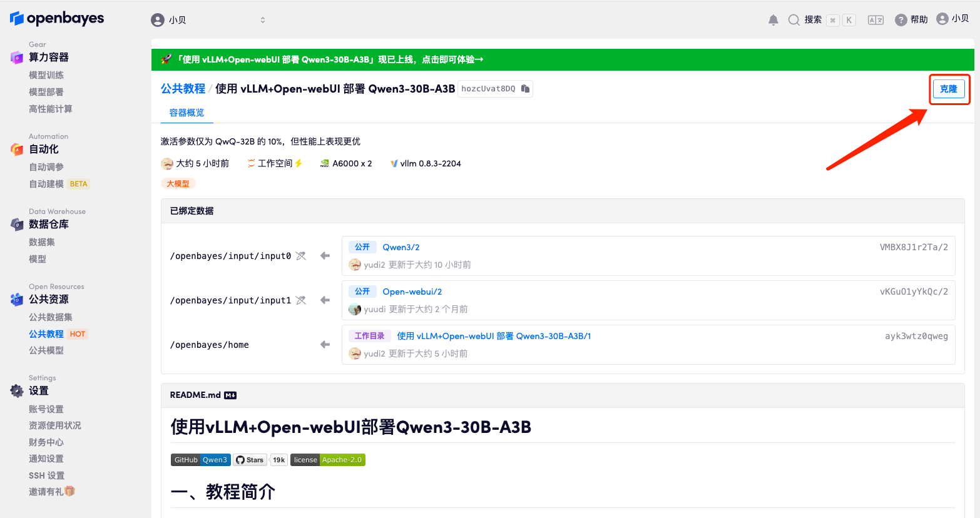Screen dimensions: 980x518
Task: Switch language with the translate icon
Action: 875,20
